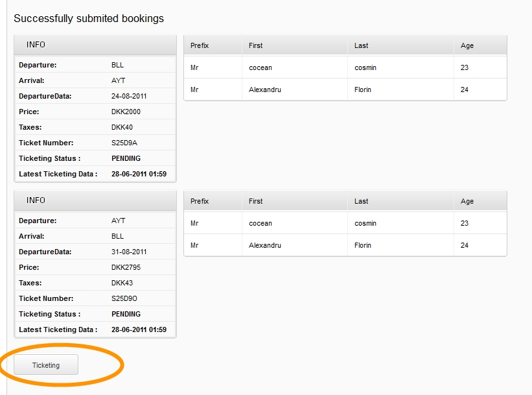Screen dimensions: 532x395
Task: Click First column header in the bottom passenger table
Action: [256, 201]
